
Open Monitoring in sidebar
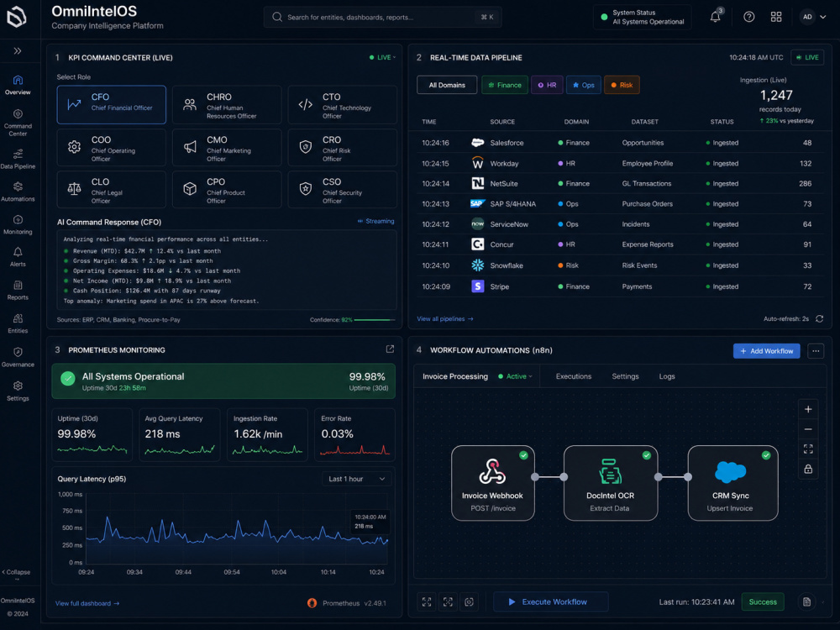coord(18,225)
